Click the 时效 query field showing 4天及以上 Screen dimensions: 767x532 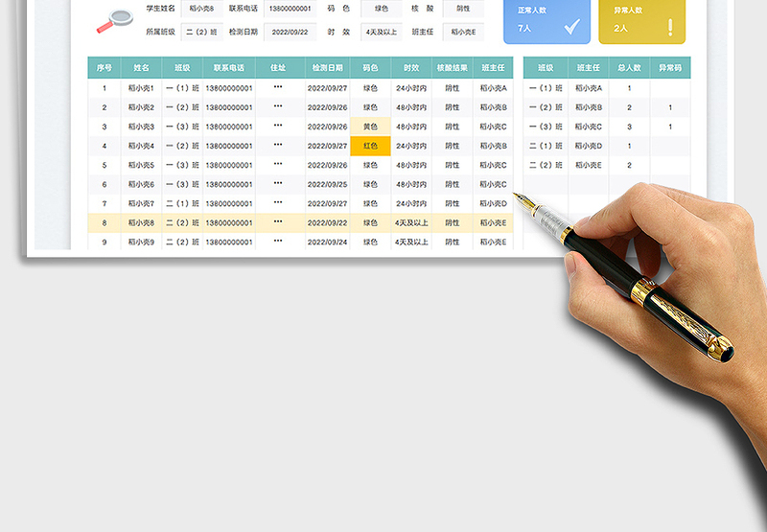(382, 32)
